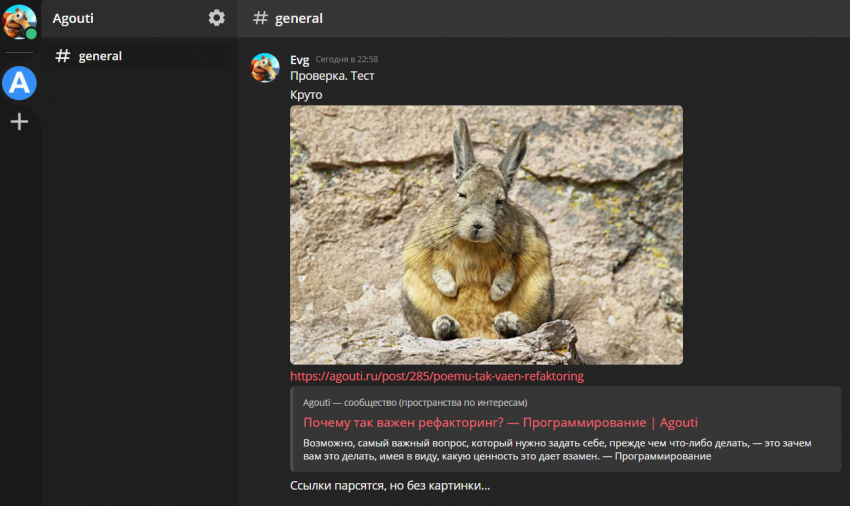
Task: Click the message "Ссылки парсятся, но без картинки..."
Action: coord(390,486)
